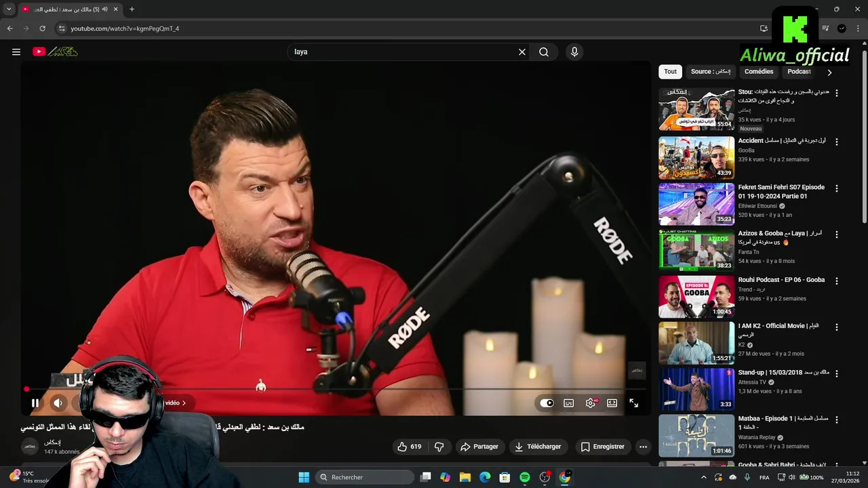This screenshot has width=868, height=488.
Task: Open Chrome's three-dot menu
Action: click(858, 28)
